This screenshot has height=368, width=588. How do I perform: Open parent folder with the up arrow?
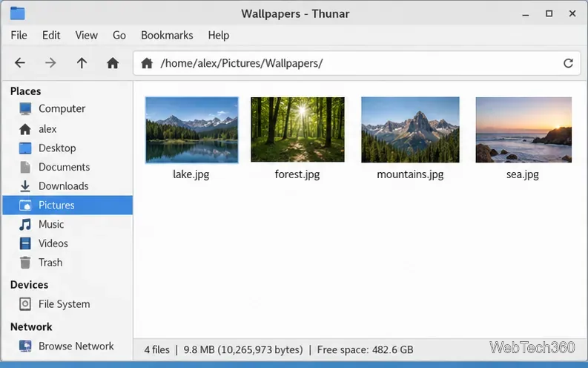82,62
